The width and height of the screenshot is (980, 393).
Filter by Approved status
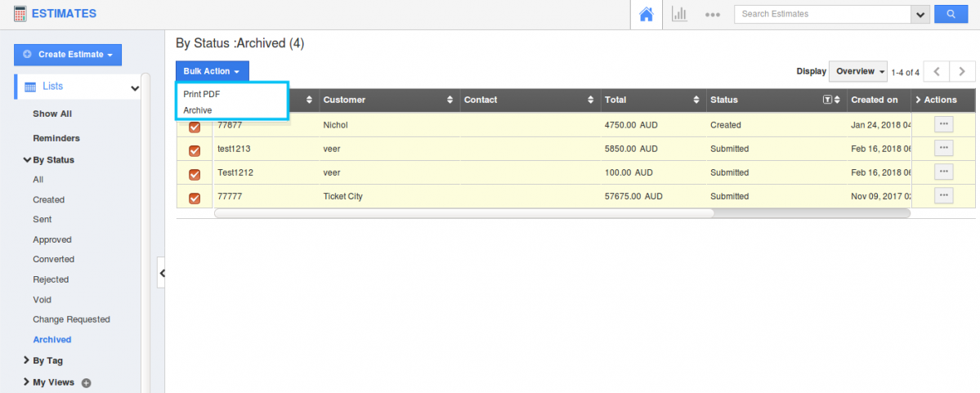(51, 240)
